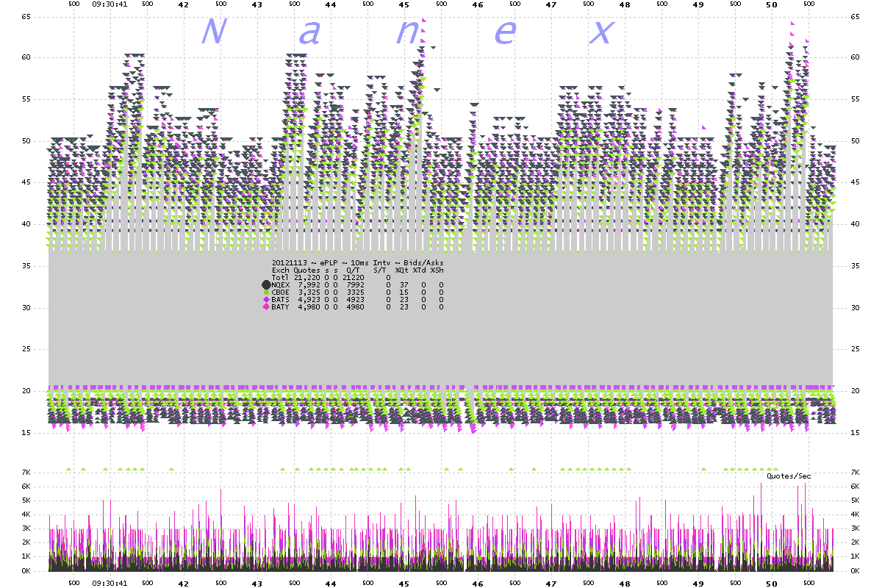
Task: Click the green circle marker beside CBOE
Action: (266, 292)
